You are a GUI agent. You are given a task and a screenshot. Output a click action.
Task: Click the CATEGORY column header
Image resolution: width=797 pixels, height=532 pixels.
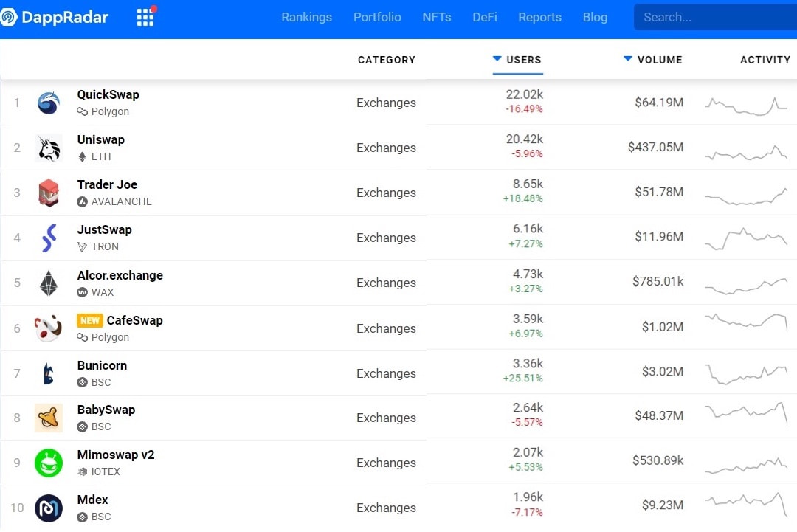click(386, 60)
